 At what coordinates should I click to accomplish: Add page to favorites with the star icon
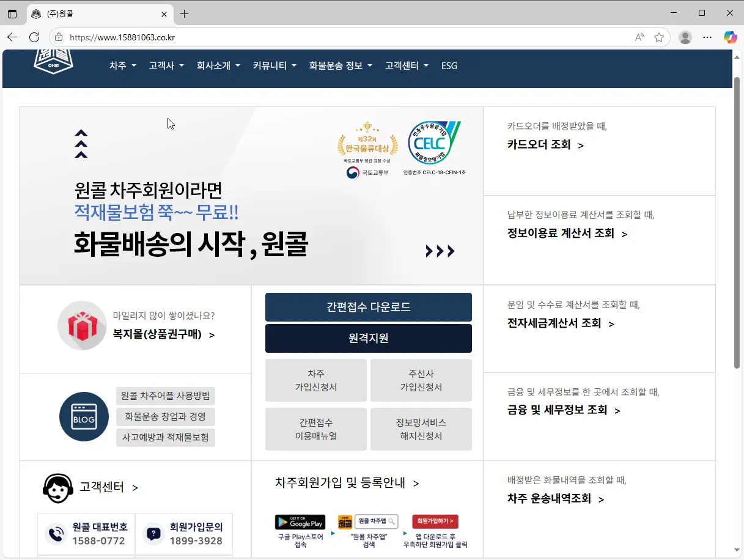659,37
